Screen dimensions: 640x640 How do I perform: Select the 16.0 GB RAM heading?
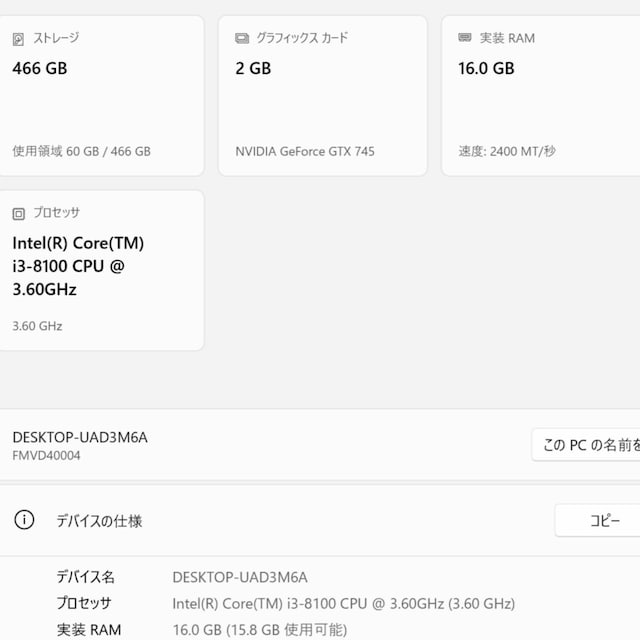(487, 68)
